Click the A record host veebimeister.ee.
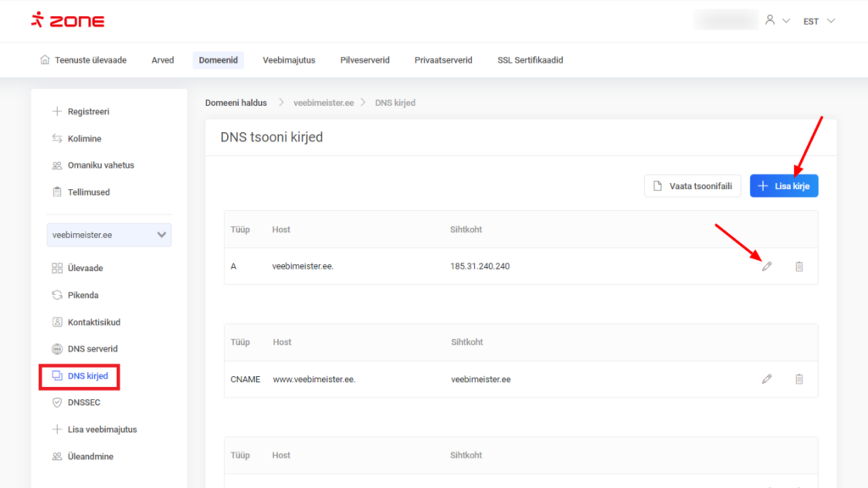 click(303, 266)
